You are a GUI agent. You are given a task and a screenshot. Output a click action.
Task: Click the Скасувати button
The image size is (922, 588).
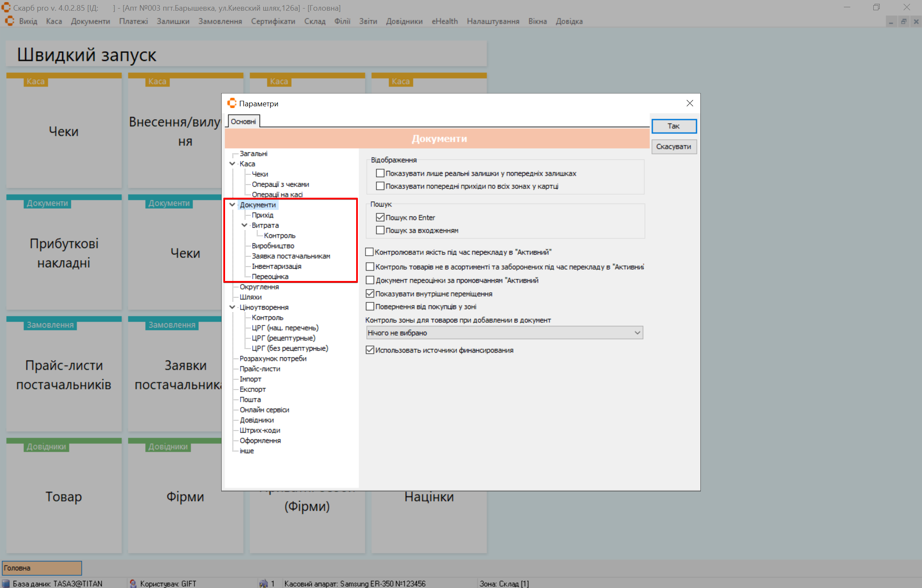(673, 146)
